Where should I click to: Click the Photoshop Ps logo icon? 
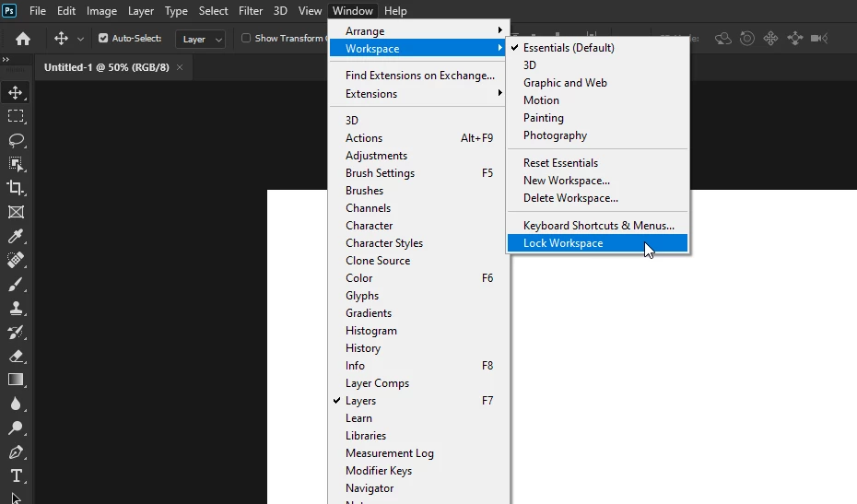click(9, 10)
